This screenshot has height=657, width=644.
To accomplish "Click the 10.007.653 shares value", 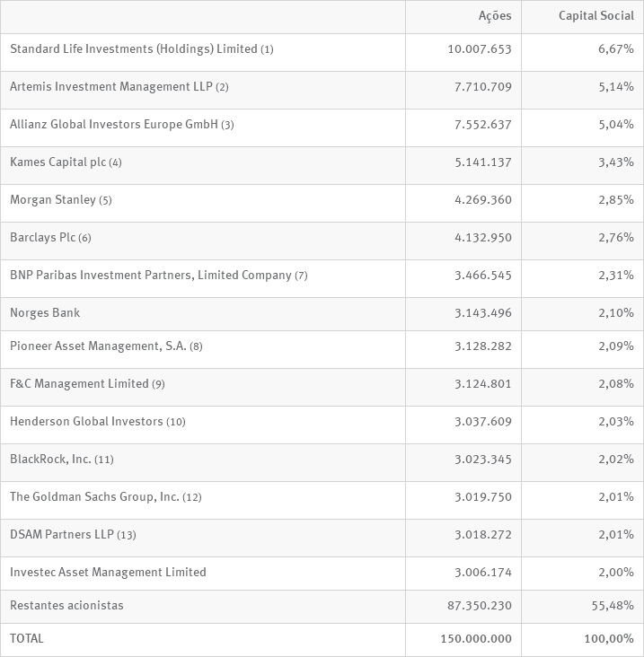I will click(479, 48).
